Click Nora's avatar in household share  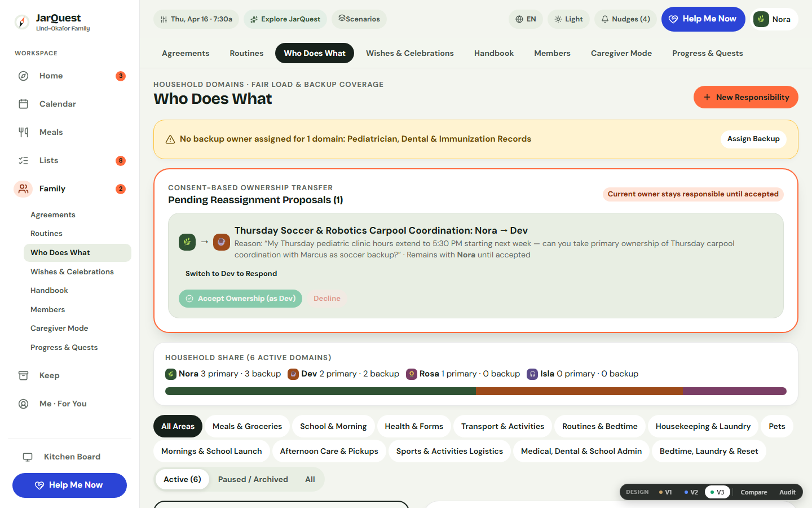[170, 374]
